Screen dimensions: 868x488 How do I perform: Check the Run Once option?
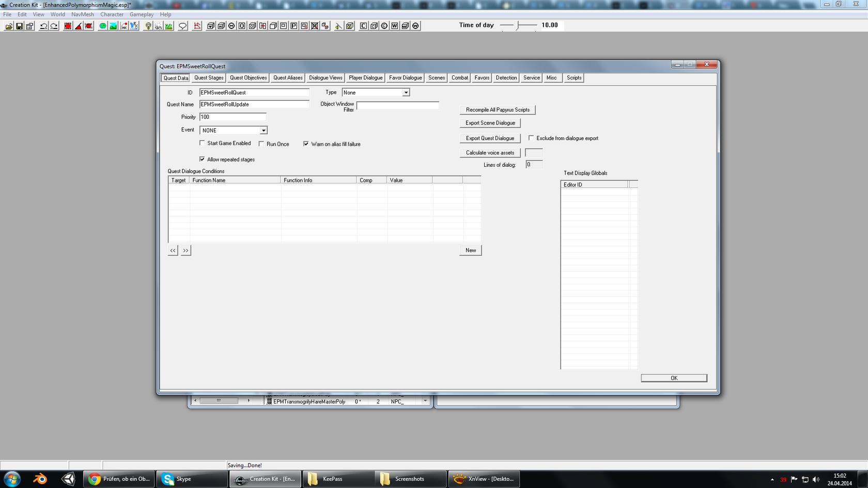[261, 144]
